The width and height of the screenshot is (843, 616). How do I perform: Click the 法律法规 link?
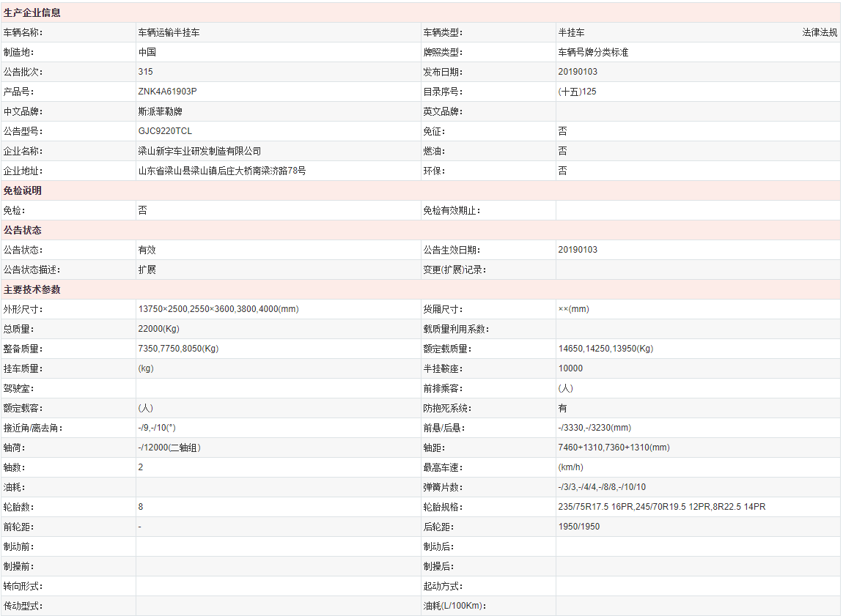pos(820,33)
